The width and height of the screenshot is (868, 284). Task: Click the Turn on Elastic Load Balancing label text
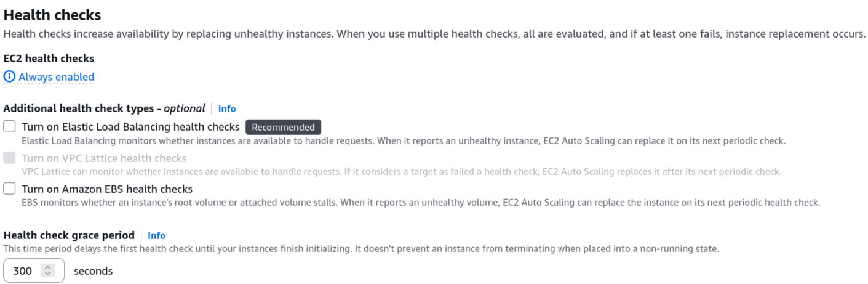pyautogui.click(x=130, y=126)
